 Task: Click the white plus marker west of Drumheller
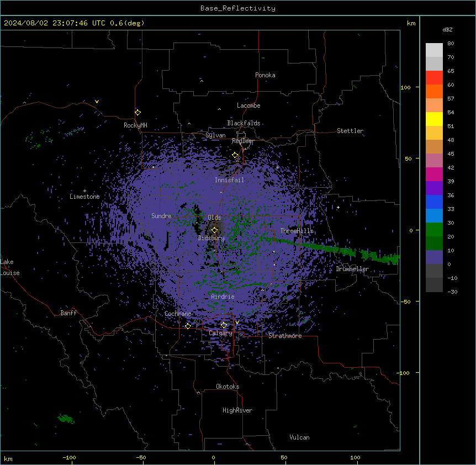pyautogui.click(x=338, y=207)
